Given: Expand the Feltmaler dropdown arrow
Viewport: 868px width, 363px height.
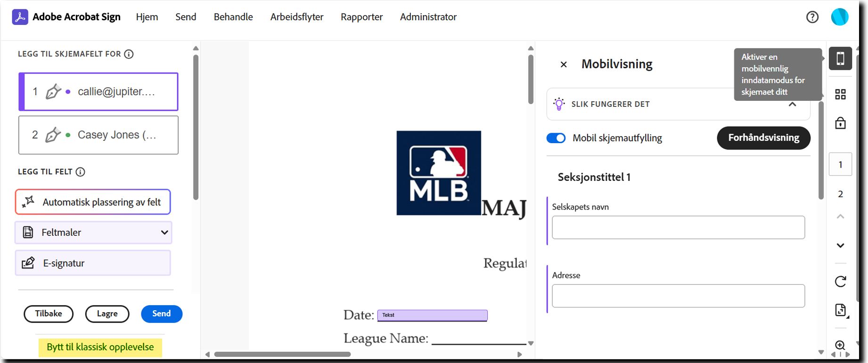Looking at the screenshot, I should coord(164,232).
